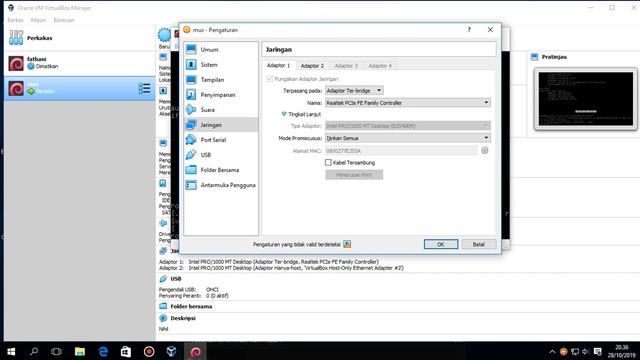Open the Bantuan menu

coord(64,20)
